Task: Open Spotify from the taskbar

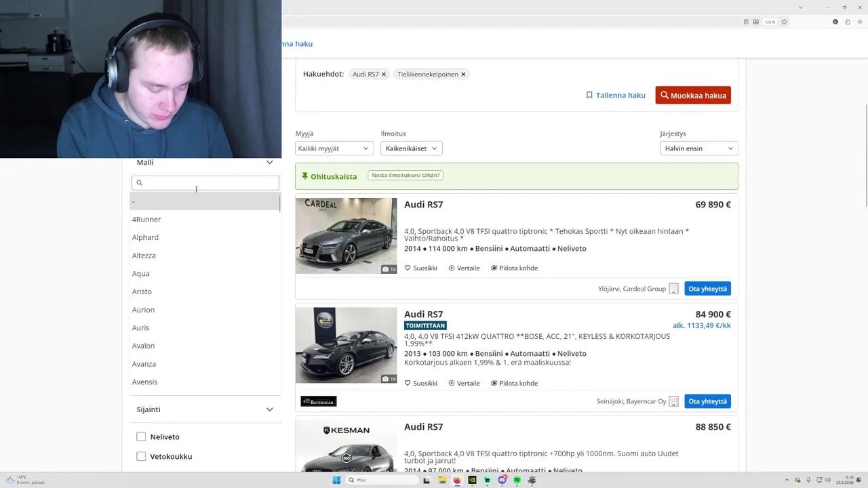Action: [x=517, y=480]
